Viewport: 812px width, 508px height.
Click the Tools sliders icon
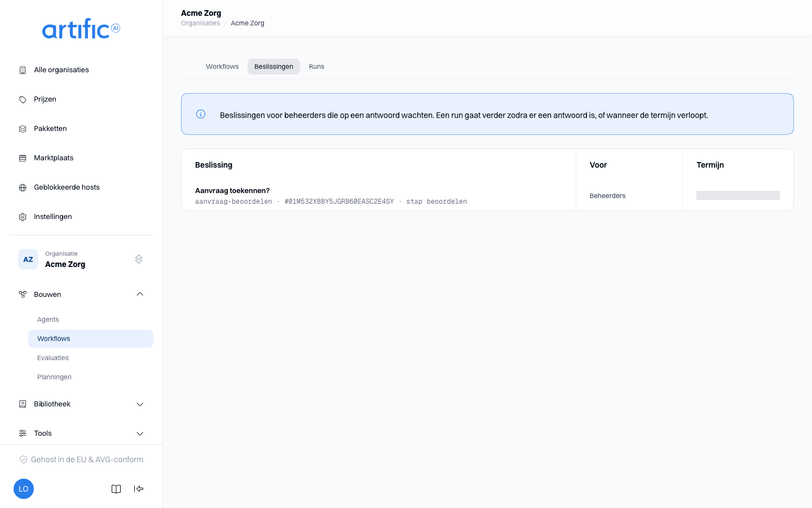23,433
